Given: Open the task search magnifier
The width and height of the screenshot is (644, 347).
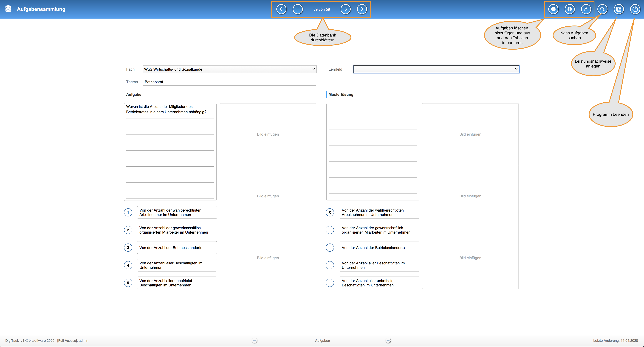Looking at the screenshot, I should (x=602, y=9).
